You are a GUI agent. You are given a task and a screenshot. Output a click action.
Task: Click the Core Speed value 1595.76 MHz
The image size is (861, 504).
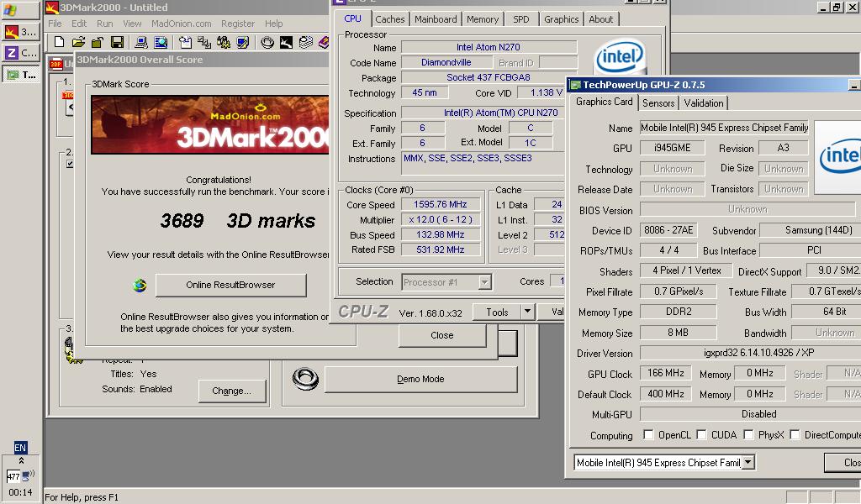click(x=441, y=204)
